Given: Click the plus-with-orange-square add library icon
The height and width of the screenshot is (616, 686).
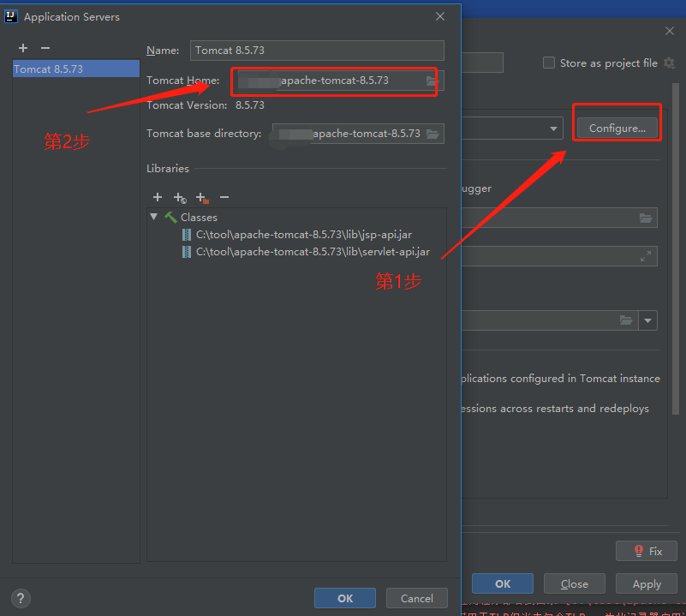Looking at the screenshot, I should 202,198.
